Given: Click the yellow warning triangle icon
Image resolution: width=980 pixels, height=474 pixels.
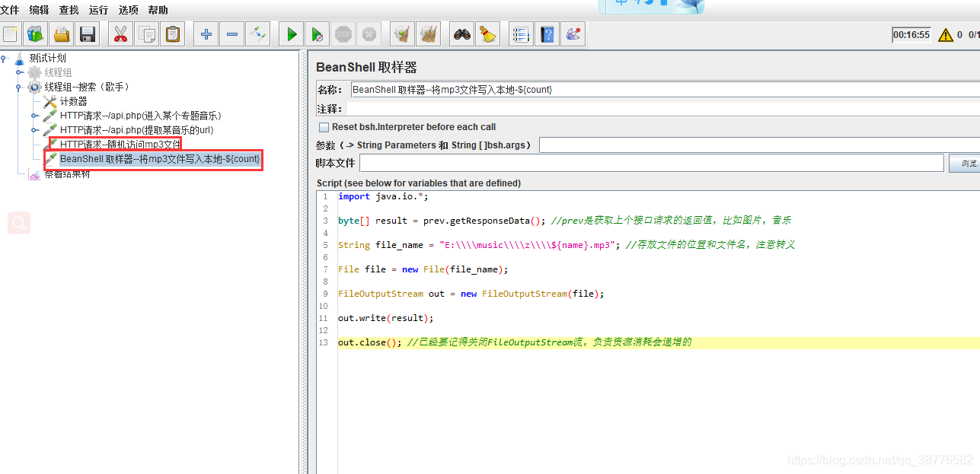Looking at the screenshot, I should pyautogui.click(x=946, y=35).
